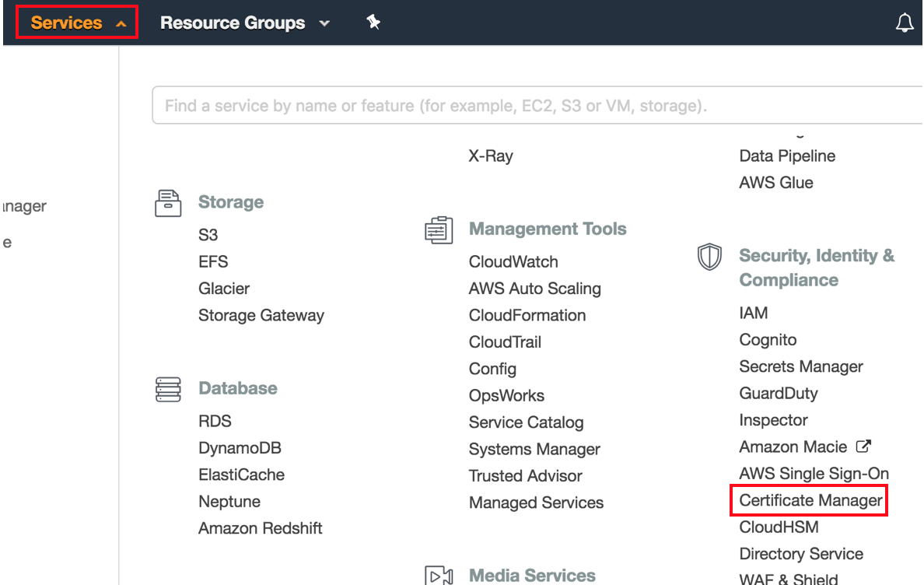Open the notifications bell icon

click(905, 23)
